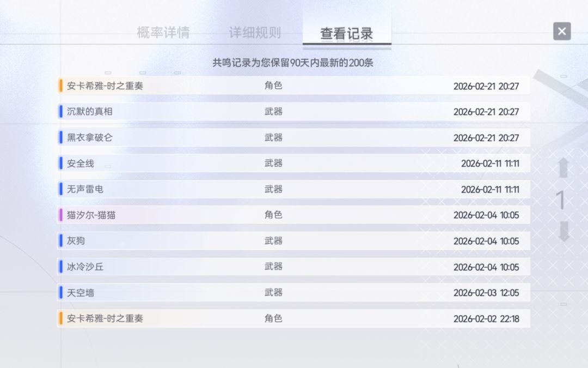The image size is (588, 368).
Task: Click the 2026-02-02 22:18 timestamp
Action: point(486,319)
